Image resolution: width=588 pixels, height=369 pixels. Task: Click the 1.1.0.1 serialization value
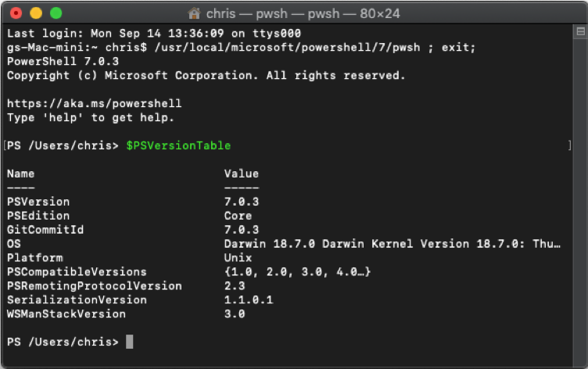(249, 300)
